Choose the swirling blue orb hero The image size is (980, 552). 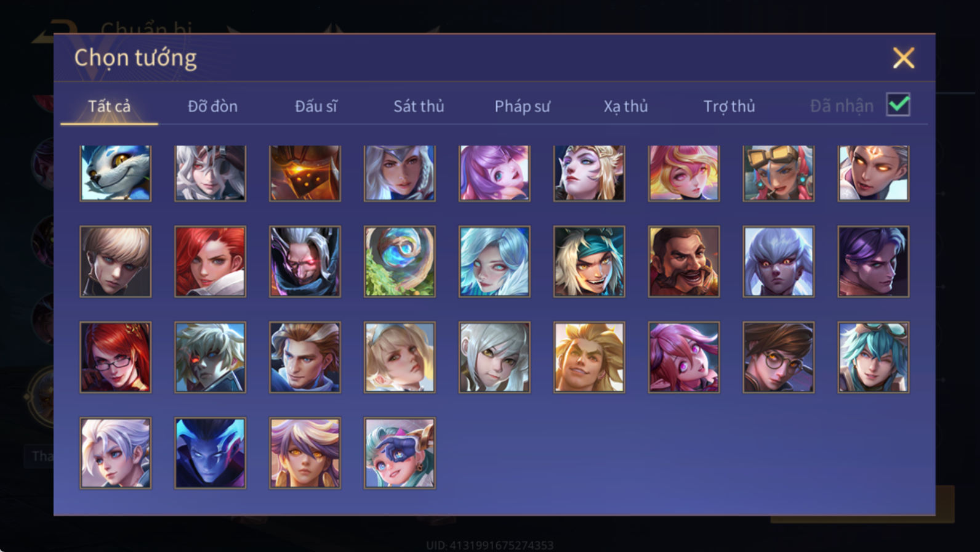point(400,261)
